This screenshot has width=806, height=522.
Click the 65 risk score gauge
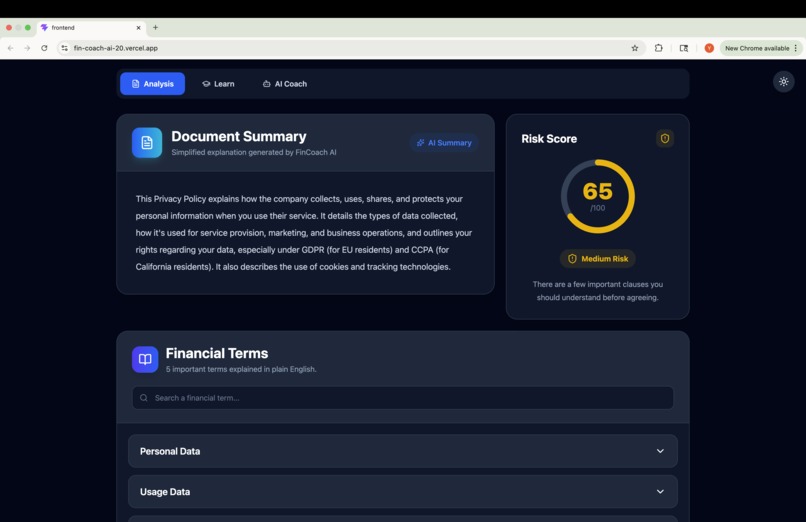[x=597, y=196]
